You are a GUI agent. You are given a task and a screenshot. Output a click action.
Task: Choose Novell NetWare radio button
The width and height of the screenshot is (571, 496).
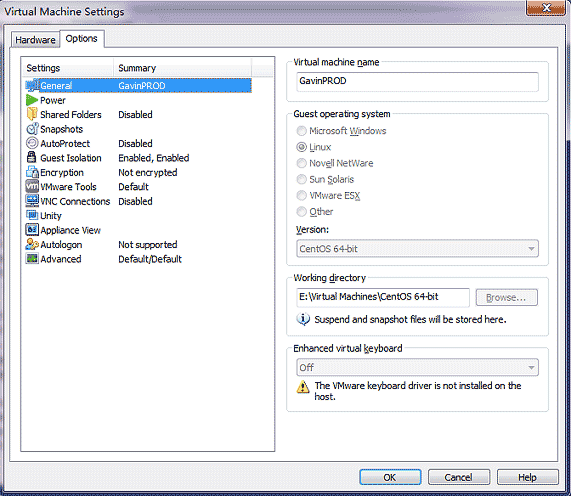tap(302, 163)
